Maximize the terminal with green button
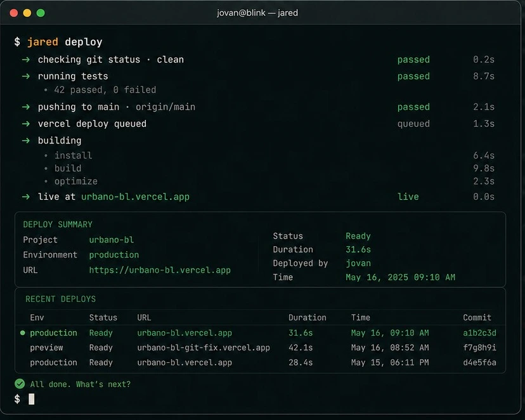 click(x=41, y=13)
